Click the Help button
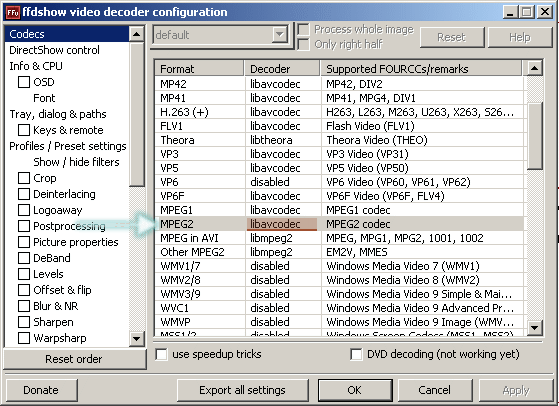 tap(520, 37)
